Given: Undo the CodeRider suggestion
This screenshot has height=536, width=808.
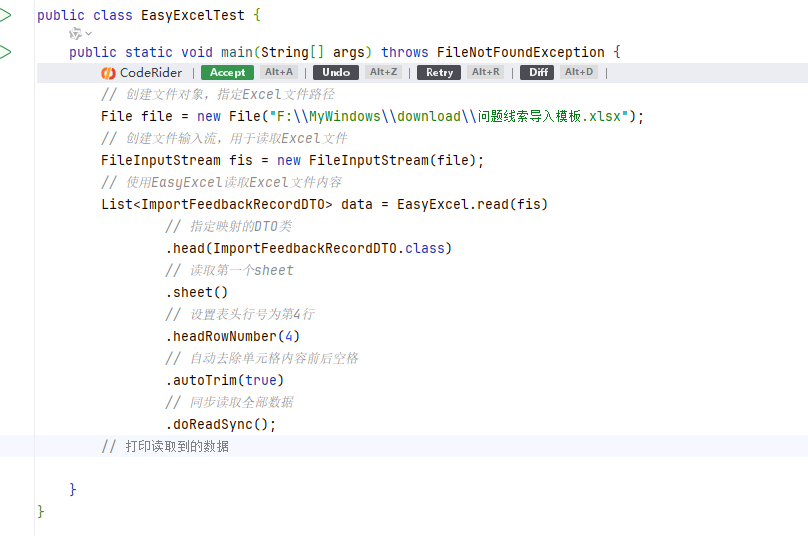Looking at the screenshot, I should pyautogui.click(x=336, y=73).
